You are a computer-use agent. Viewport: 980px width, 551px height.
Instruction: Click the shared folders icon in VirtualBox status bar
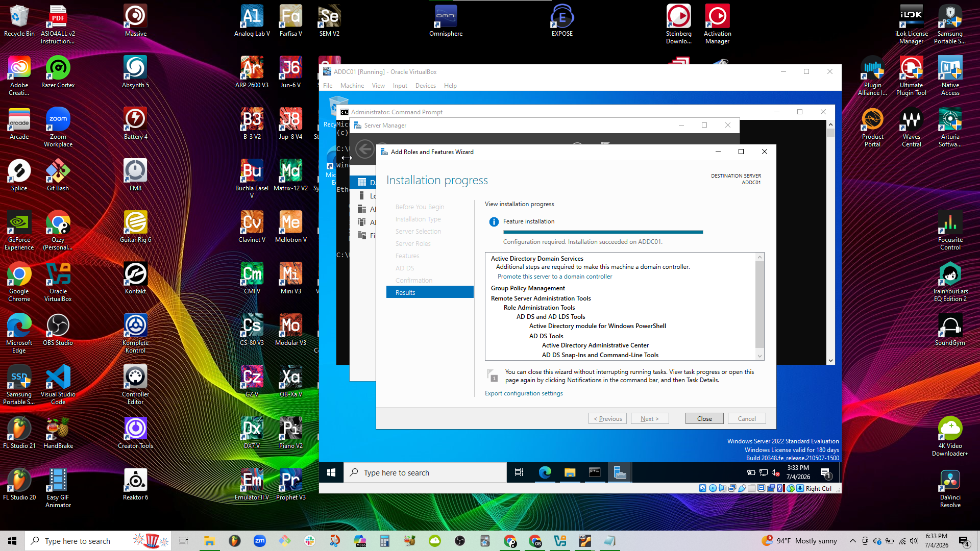point(751,488)
